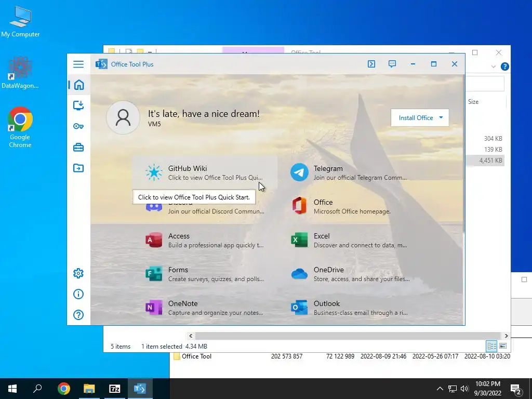532x399 pixels.
Task: Open 7-Zip from the taskbar
Action: pyautogui.click(x=115, y=389)
